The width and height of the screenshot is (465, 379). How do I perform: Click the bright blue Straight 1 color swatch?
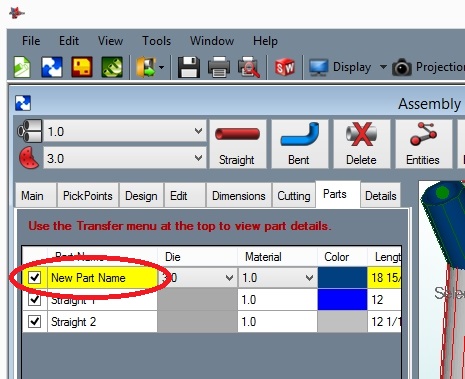coord(342,300)
